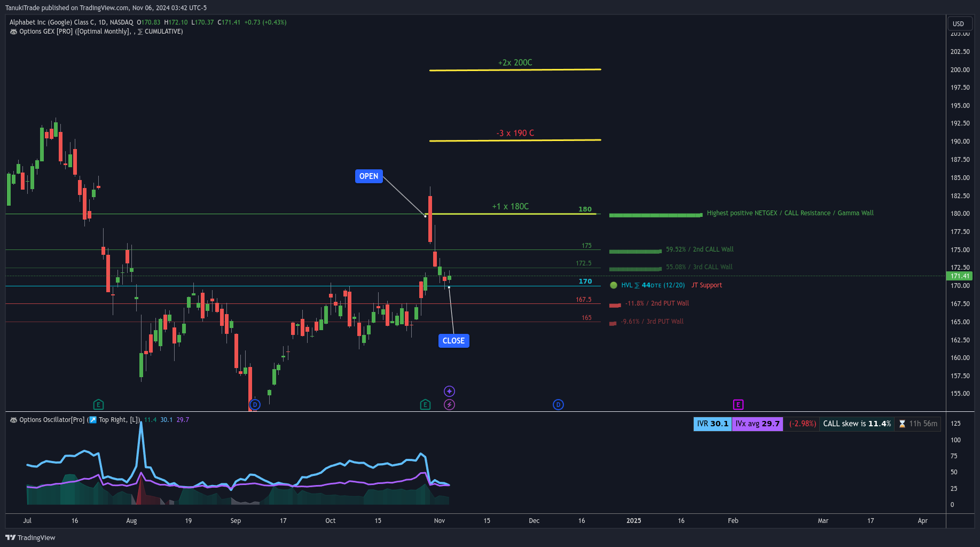Click the 185.00 price scale value
The image size is (980, 547).
(960, 178)
